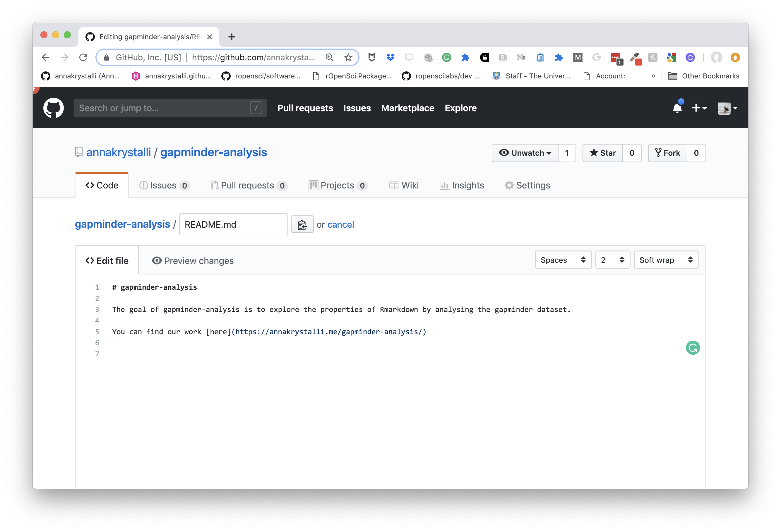
Task: Select the Edit file tab
Action: [x=107, y=261]
